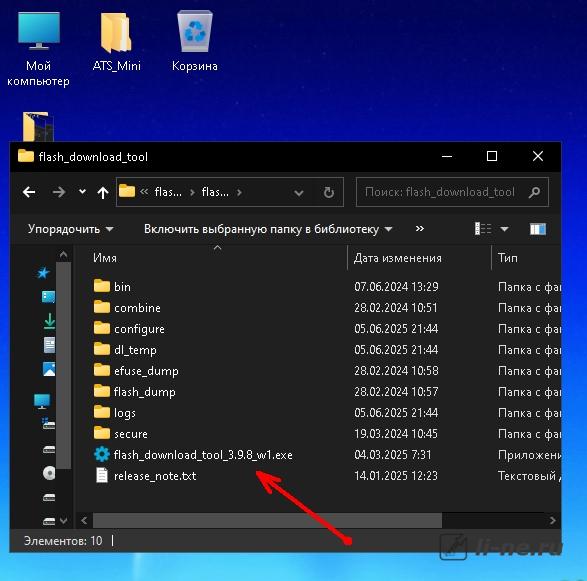Open the Корзина recycle bin icon
The width and height of the screenshot is (587, 581).
[x=195, y=41]
